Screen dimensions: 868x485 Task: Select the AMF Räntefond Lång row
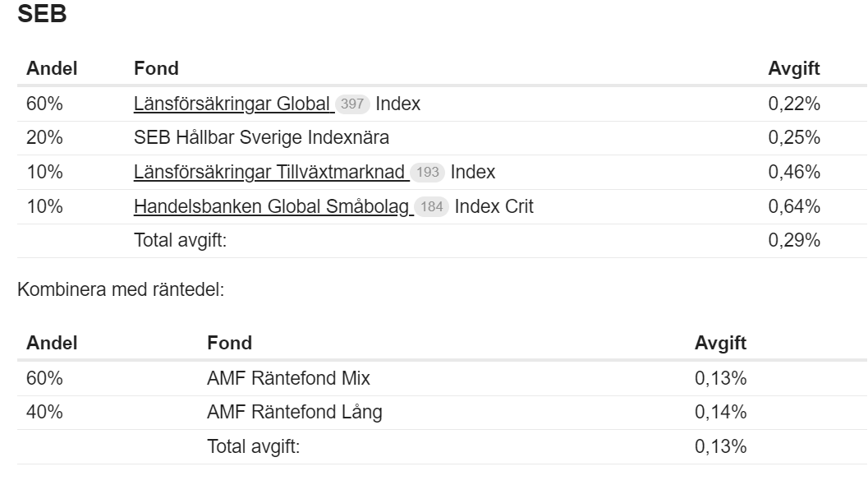(294, 412)
